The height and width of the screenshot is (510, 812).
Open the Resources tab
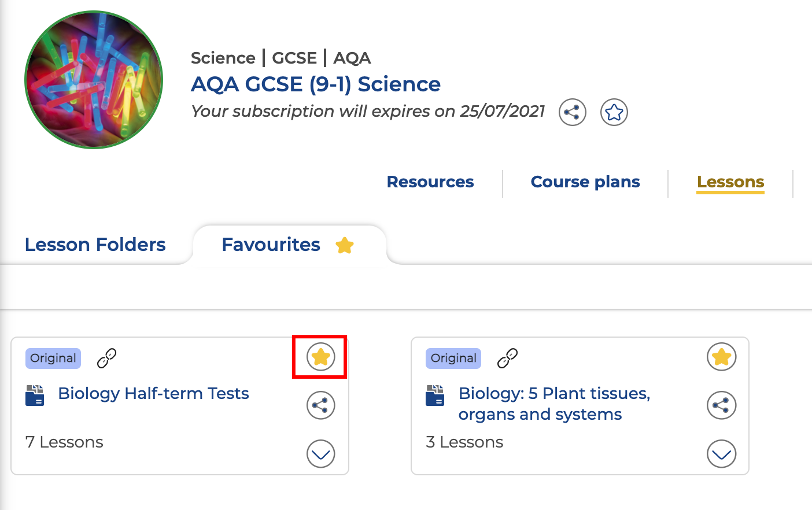pyautogui.click(x=430, y=182)
